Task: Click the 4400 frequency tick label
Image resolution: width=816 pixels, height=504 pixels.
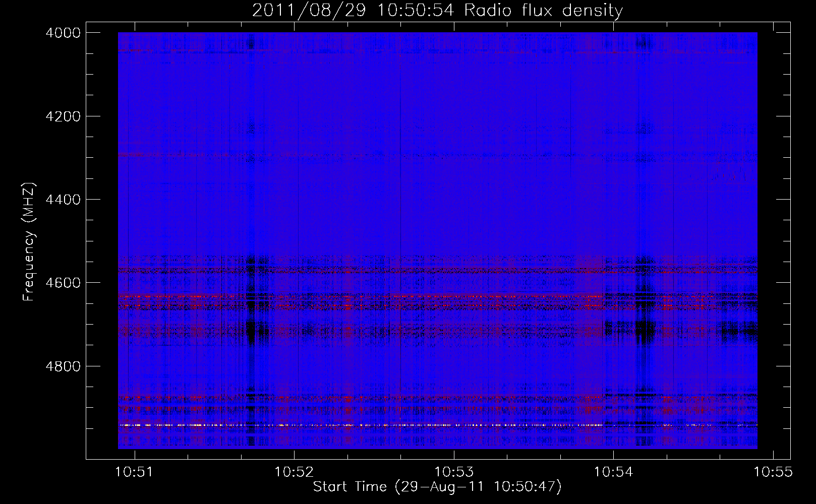Action: (63, 200)
